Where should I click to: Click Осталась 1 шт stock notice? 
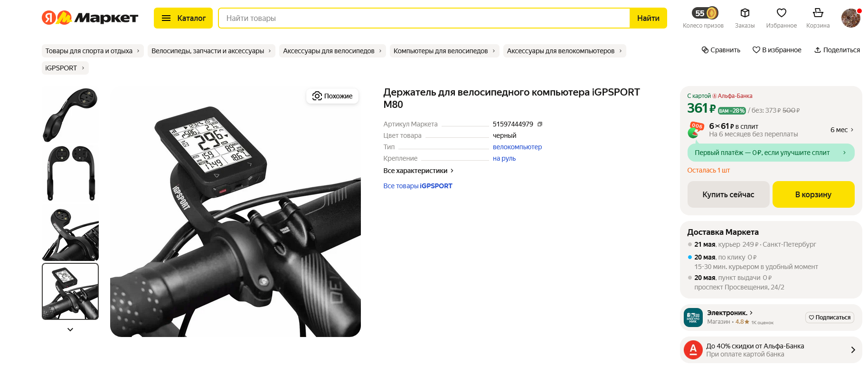click(708, 170)
